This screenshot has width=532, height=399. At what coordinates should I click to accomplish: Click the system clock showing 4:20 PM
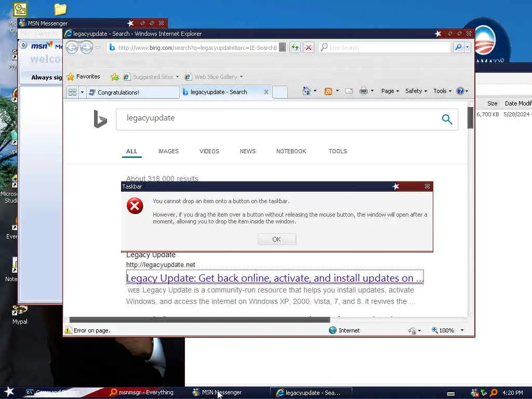click(513, 393)
